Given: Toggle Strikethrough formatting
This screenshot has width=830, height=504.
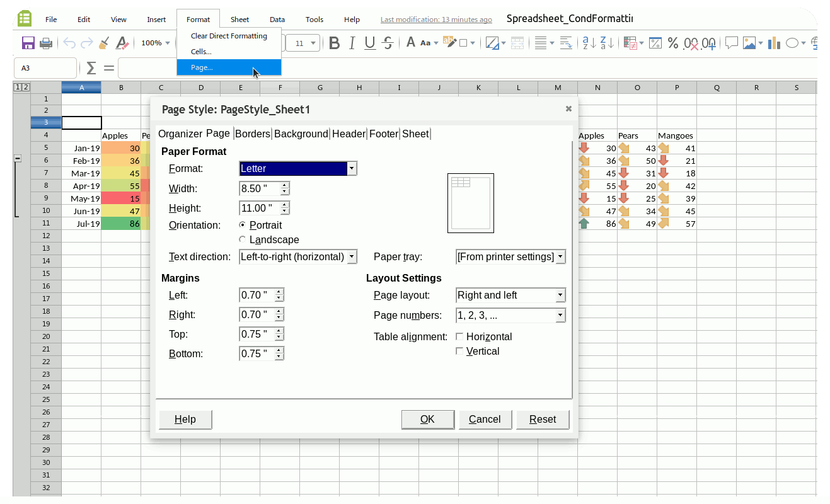Looking at the screenshot, I should click(x=388, y=43).
